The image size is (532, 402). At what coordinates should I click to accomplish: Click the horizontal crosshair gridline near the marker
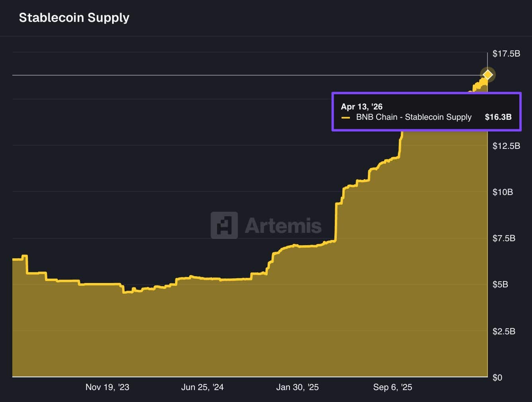239,75
